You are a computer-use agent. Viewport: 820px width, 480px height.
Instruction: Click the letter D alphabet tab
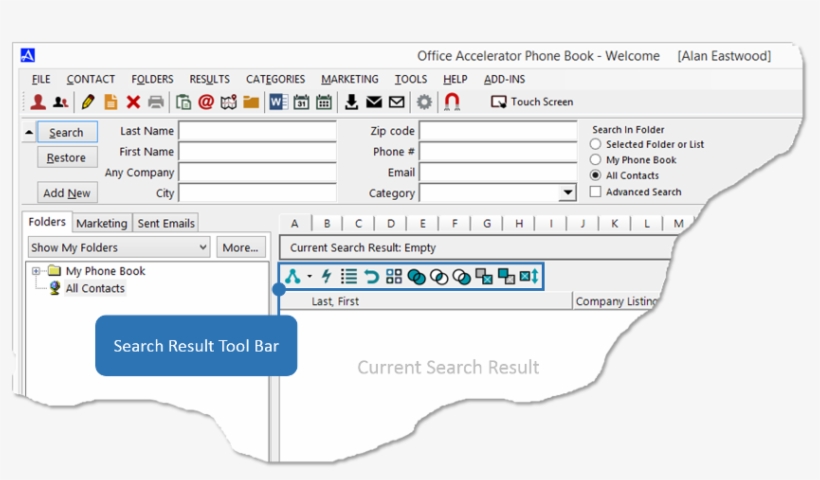tap(391, 224)
